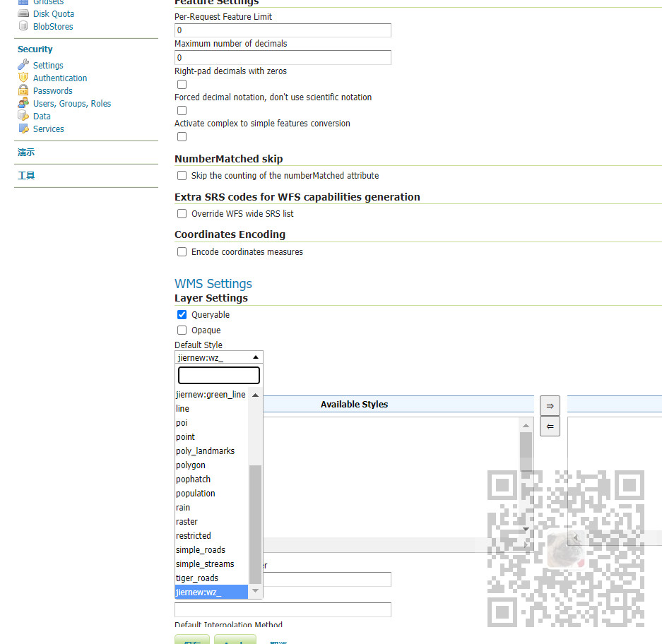Check Override WFS wide SRS list
This screenshot has width=662, height=644.
pyautogui.click(x=182, y=213)
